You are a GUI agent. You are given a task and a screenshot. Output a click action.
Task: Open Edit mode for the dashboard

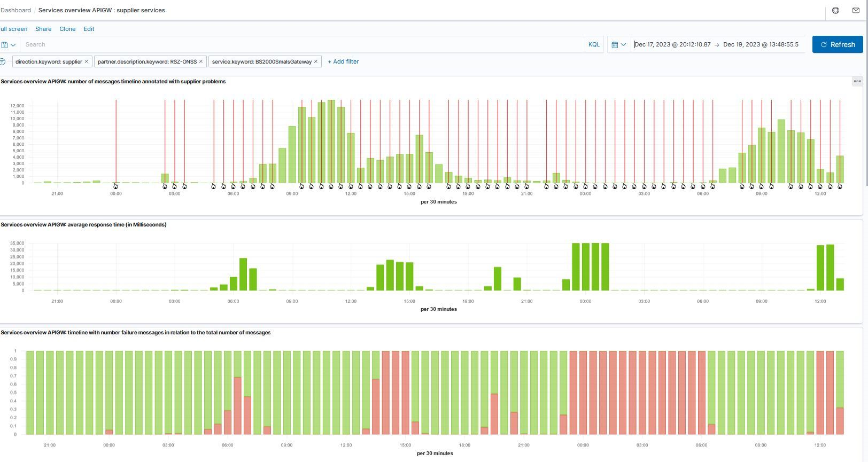click(89, 29)
